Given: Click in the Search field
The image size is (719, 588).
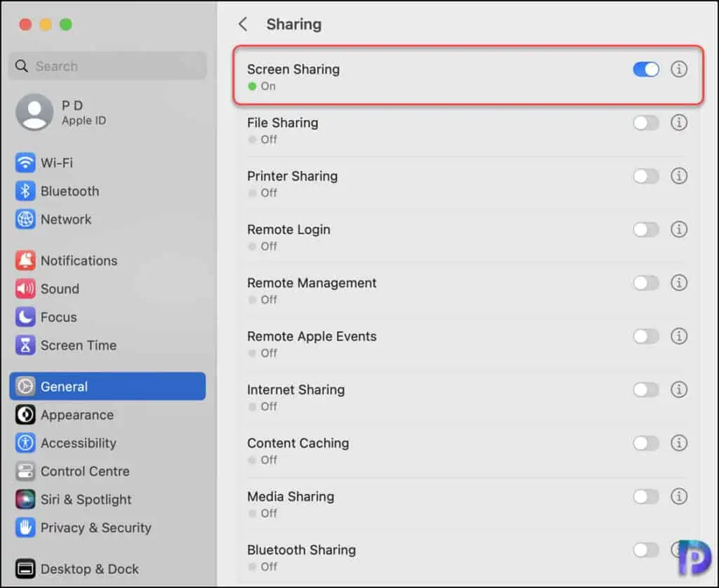Looking at the screenshot, I should [x=107, y=66].
